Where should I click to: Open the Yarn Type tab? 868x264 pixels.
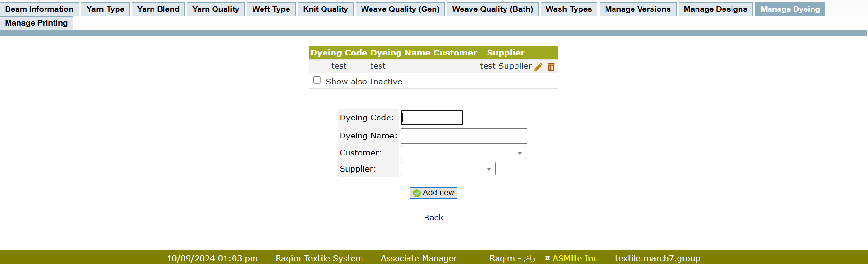tap(105, 9)
